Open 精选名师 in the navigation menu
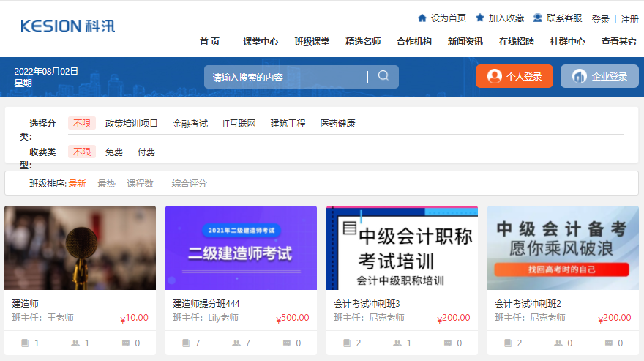 [363, 42]
